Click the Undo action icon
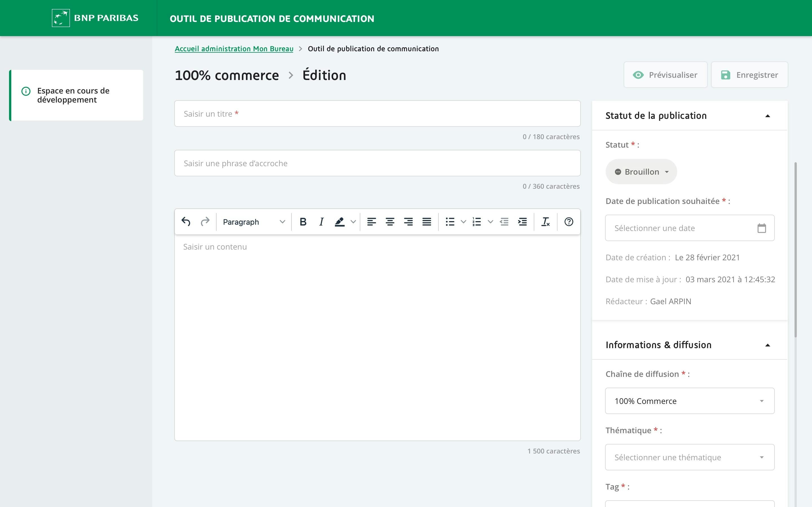812x507 pixels. point(186,221)
